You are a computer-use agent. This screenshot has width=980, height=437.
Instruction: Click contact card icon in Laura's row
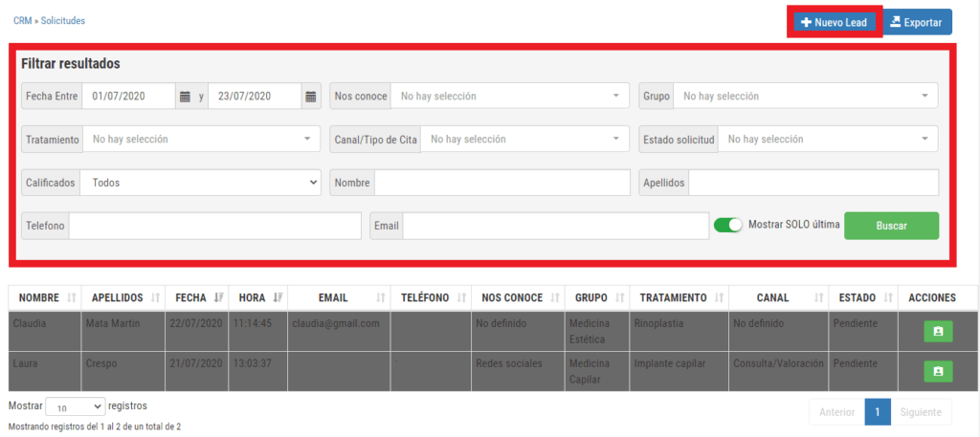[x=937, y=370]
